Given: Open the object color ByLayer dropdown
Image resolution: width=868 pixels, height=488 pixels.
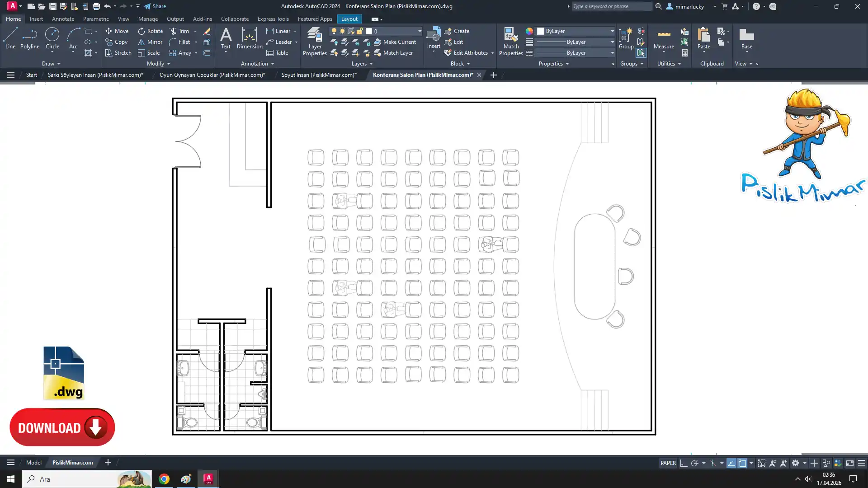Looking at the screenshot, I should [612, 31].
